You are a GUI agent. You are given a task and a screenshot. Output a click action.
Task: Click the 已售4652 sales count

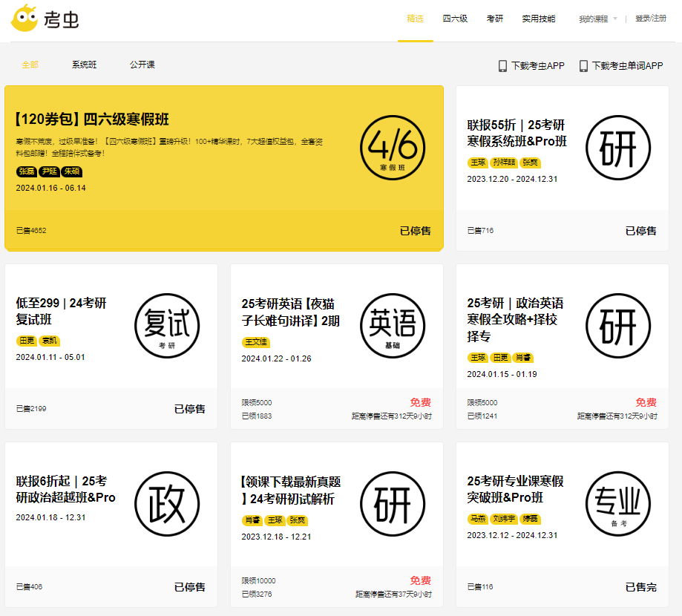pos(31,231)
